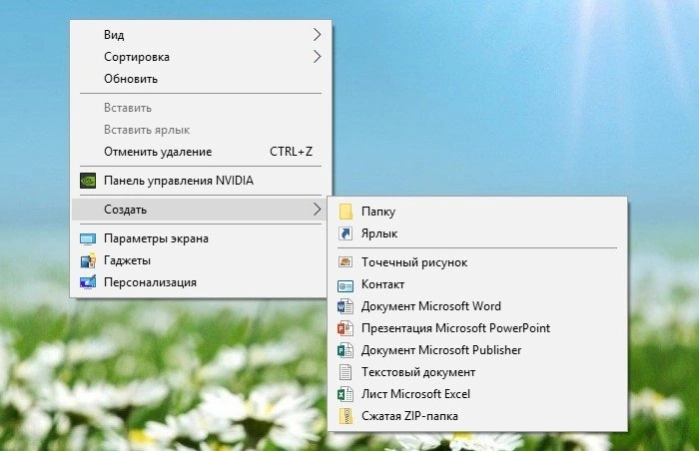Click the Создать submenu chevron

click(317, 209)
